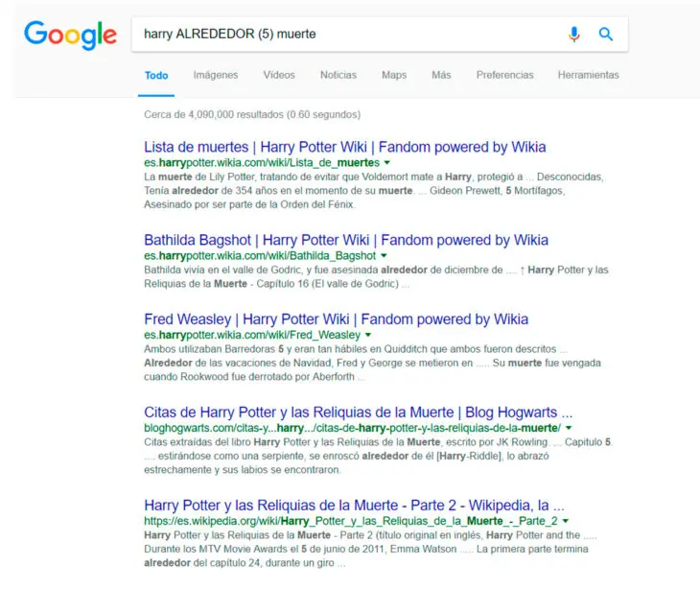Screen dimensions: 700x589
Task: Open Preferencias menu
Action: coord(505,75)
